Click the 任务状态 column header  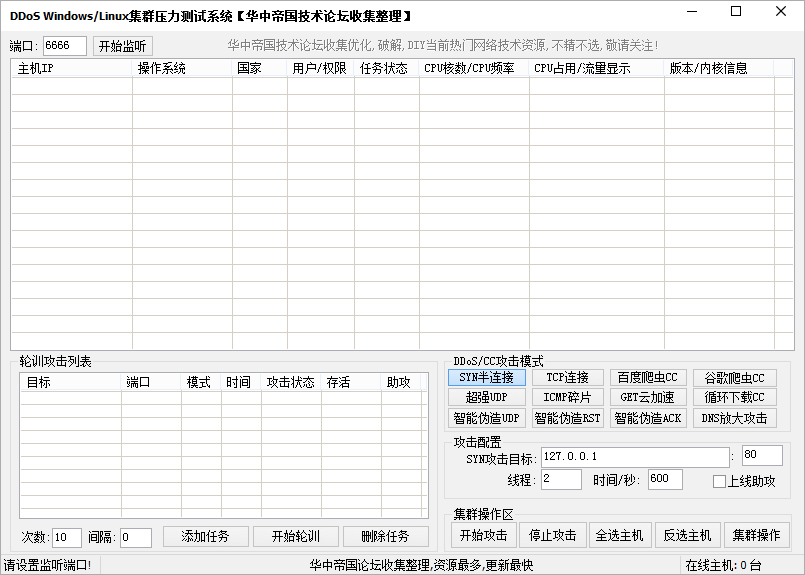coord(382,69)
